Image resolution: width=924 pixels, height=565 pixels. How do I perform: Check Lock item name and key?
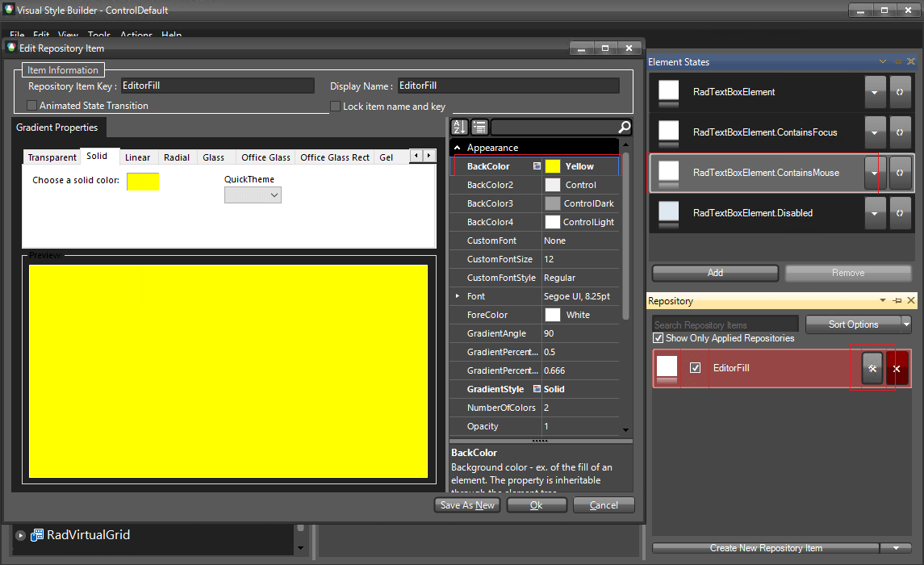[335, 106]
